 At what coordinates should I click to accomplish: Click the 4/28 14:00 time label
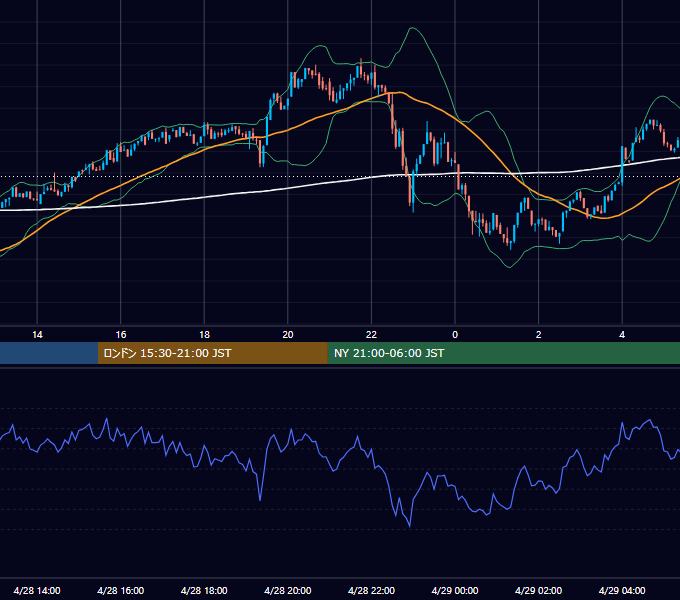click(37, 590)
